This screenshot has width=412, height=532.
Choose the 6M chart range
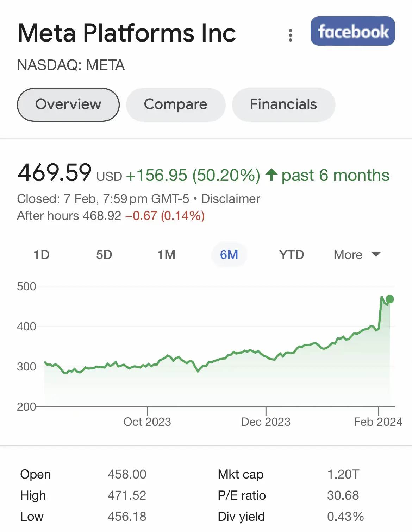pos(229,254)
